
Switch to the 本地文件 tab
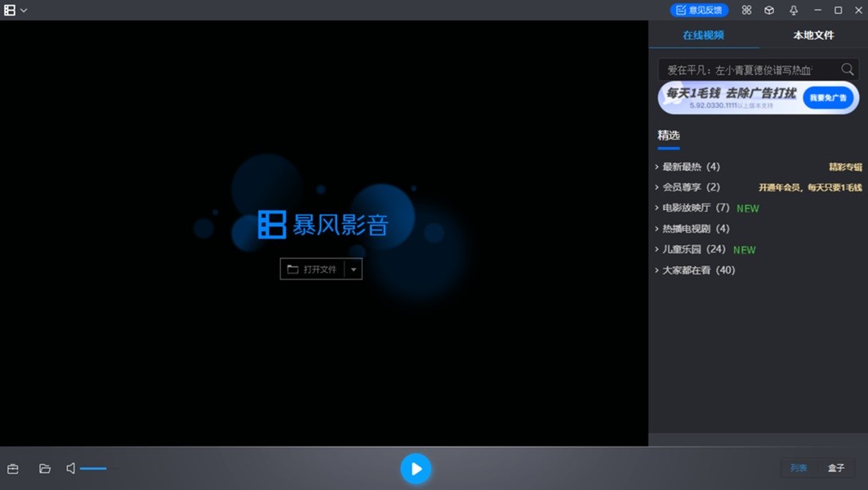point(814,36)
